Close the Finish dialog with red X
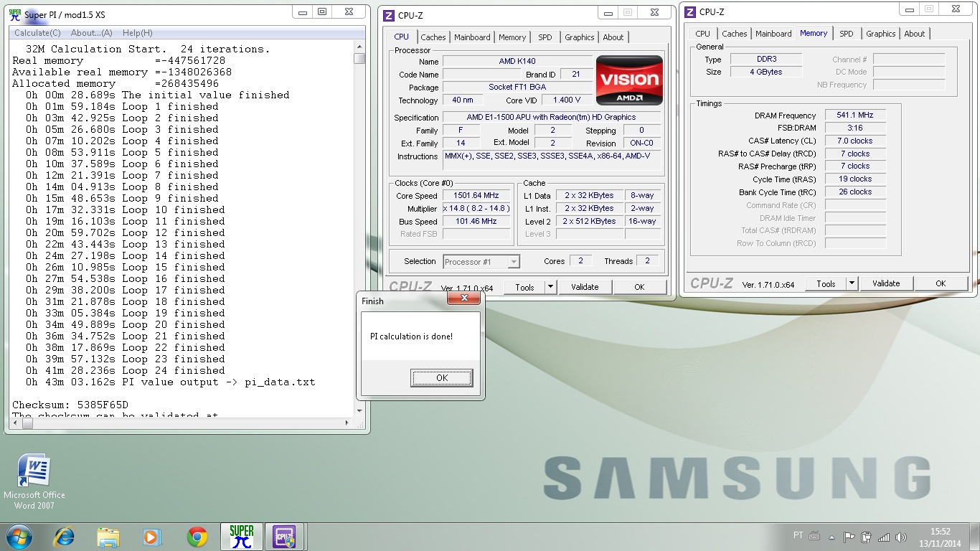The image size is (980, 551). pyautogui.click(x=464, y=298)
